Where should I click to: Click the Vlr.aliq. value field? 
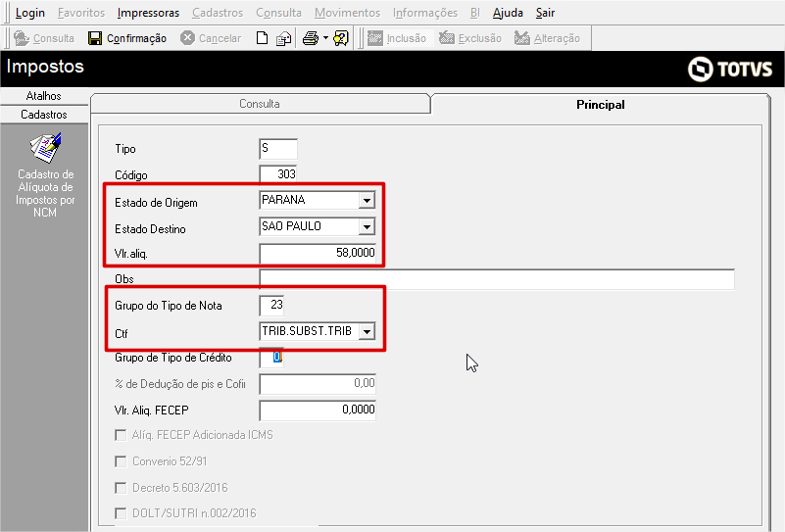[318, 253]
